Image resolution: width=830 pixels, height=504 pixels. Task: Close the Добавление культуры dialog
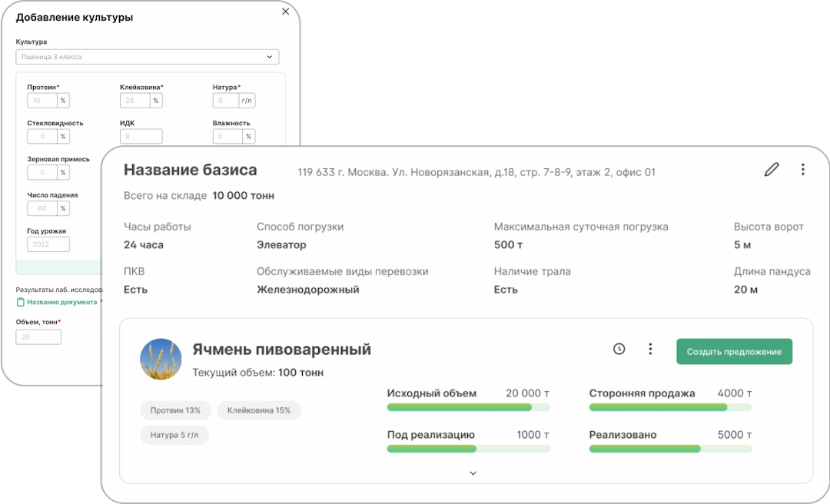286,12
